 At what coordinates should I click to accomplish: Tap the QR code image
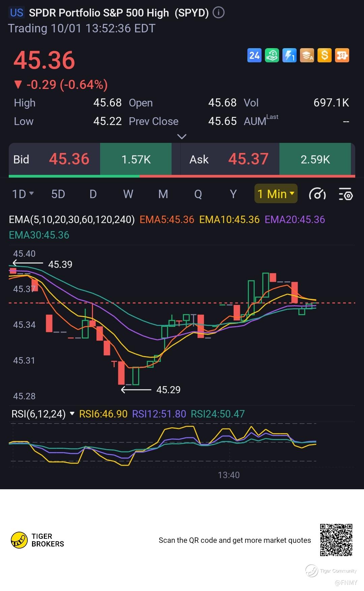point(336,540)
